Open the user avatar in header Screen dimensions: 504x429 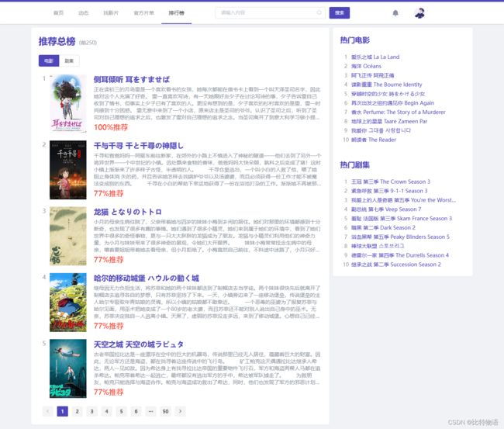tap(419, 13)
